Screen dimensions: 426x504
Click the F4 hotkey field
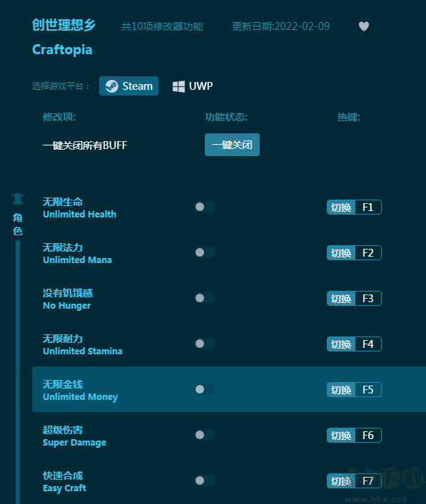(x=368, y=344)
